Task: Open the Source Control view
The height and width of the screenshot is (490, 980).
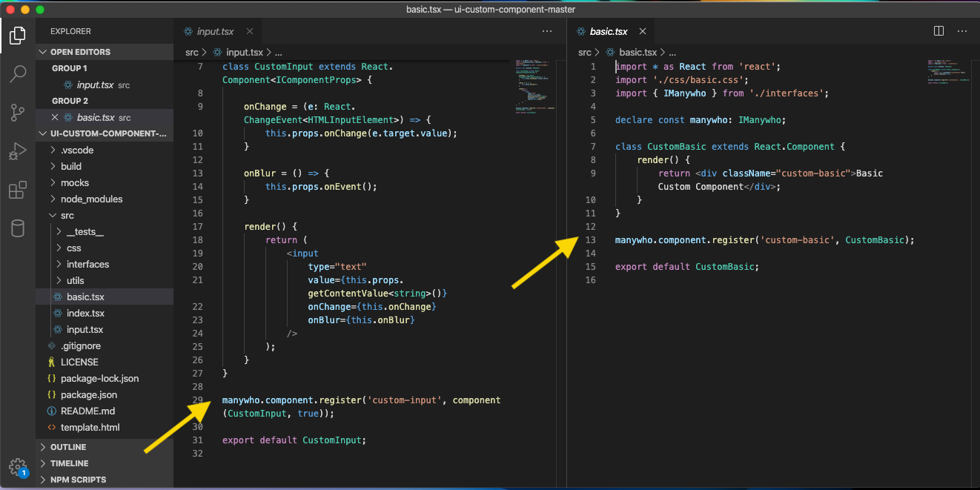Action: (18, 112)
